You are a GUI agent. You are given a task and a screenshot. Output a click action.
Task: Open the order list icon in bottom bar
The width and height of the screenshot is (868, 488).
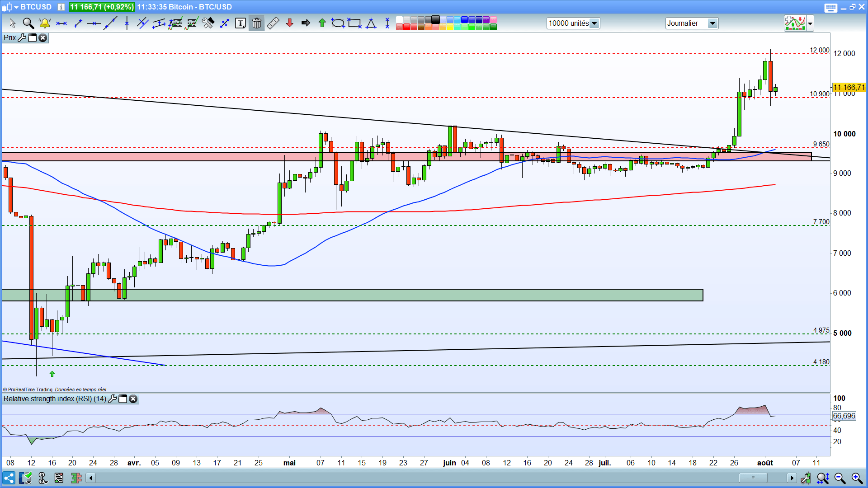59,478
